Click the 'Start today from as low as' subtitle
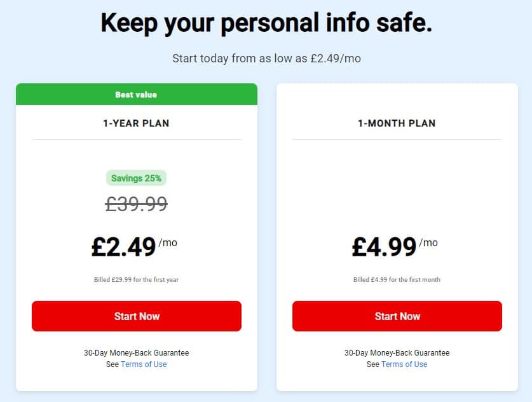532x402 pixels. (266, 59)
